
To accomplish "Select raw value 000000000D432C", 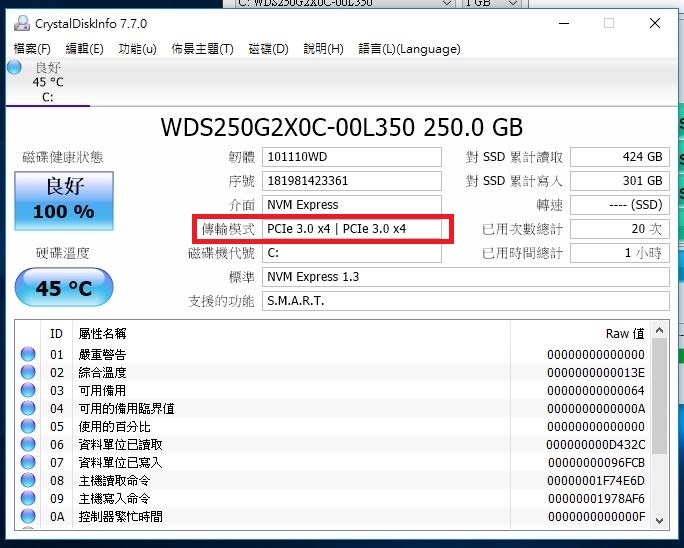I will (x=596, y=445).
